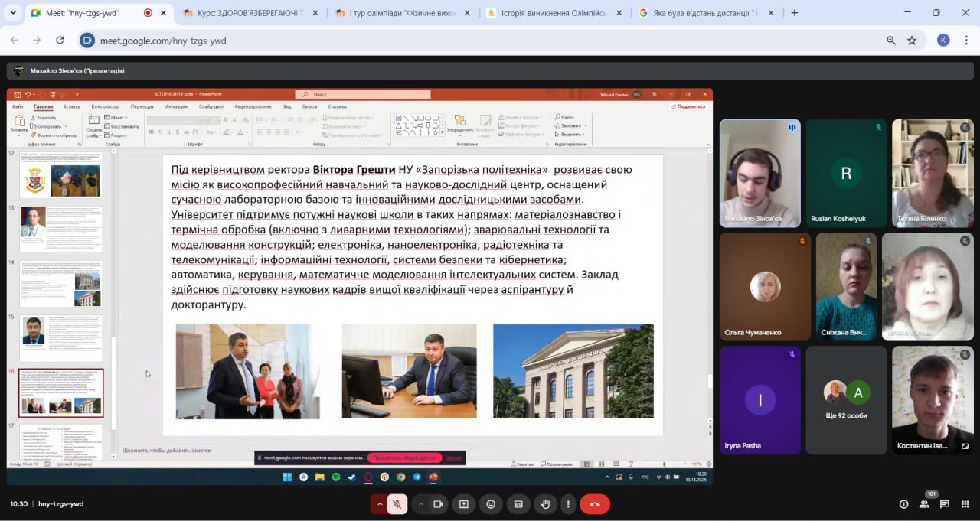
Task: Open more options three-dot menu
Action: 568,504
